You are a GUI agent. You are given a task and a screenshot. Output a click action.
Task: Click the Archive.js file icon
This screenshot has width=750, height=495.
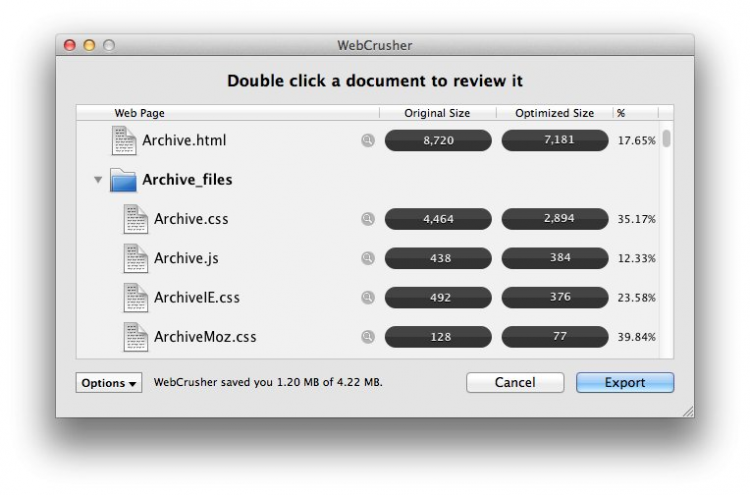click(x=136, y=258)
